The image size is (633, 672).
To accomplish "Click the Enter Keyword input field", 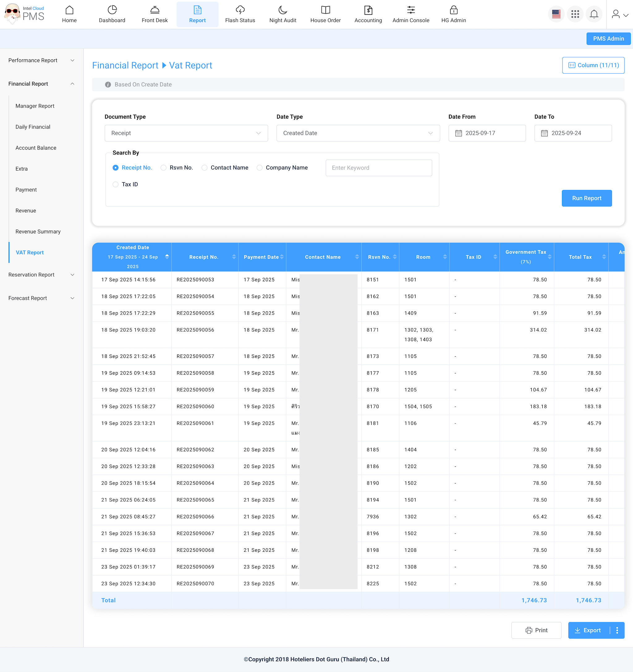I will [379, 168].
